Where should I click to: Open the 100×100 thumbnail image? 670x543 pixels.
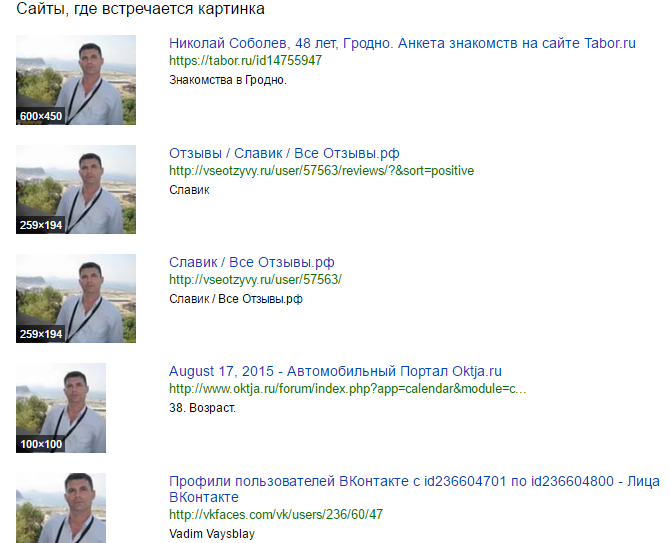(x=61, y=408)
